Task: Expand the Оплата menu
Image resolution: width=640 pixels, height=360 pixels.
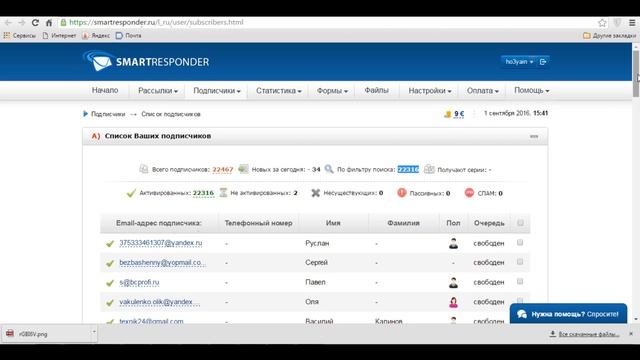Action: coord(483,91)
